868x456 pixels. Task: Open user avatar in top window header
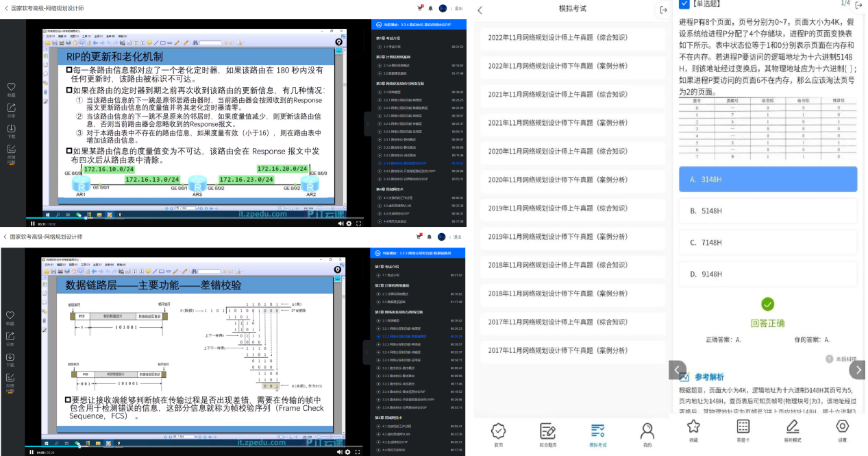(443, 8)
